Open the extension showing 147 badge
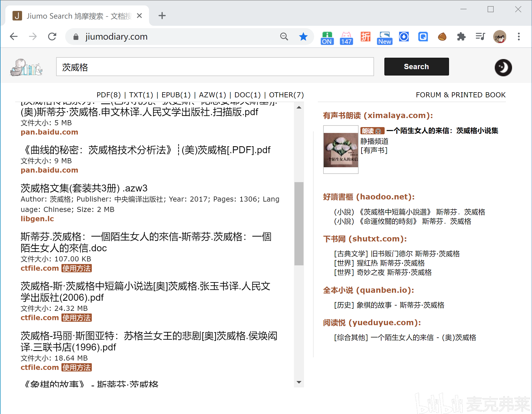This screenshot has width=532, height=414. [x=346, y=38]
